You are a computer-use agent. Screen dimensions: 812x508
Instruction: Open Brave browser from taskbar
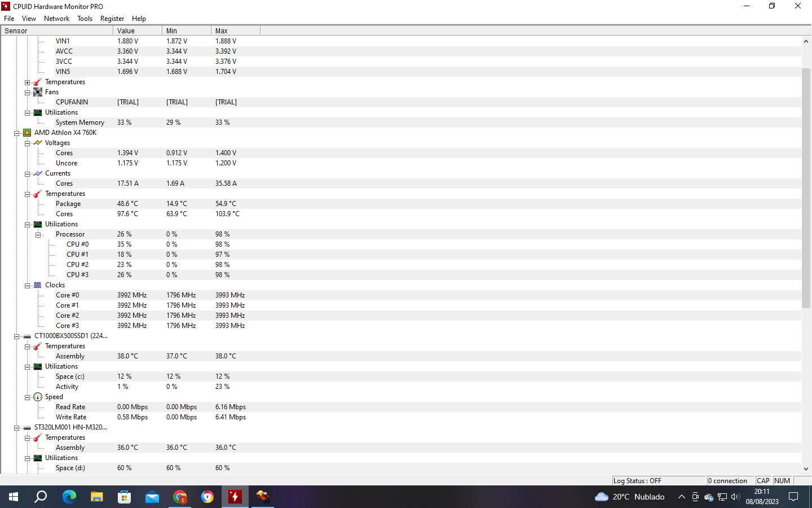208,497
